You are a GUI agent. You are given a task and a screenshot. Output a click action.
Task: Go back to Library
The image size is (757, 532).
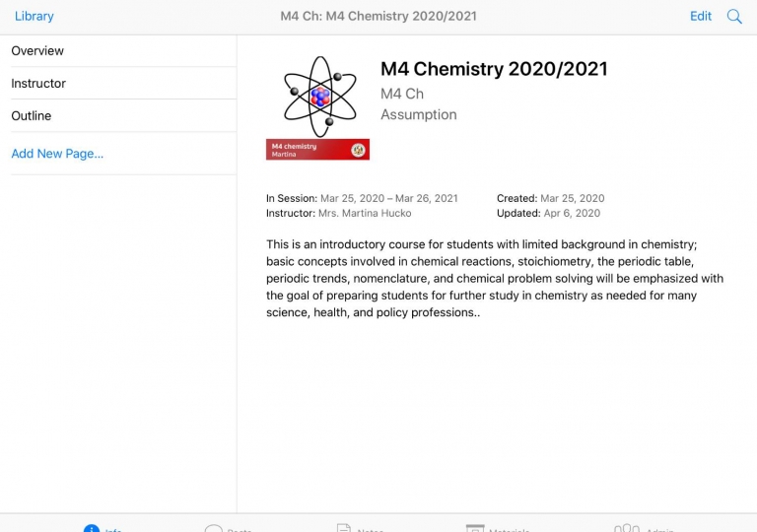click(x=34, y=16)
